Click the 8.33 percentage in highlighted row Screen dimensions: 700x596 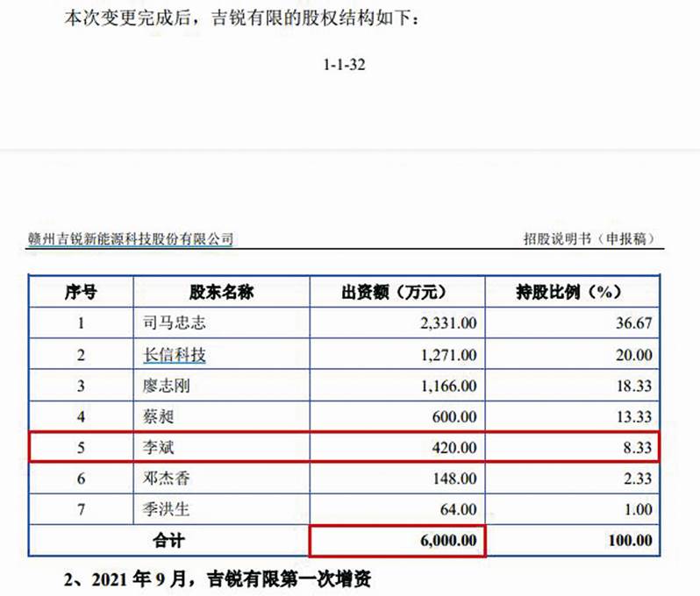point(638,448)
